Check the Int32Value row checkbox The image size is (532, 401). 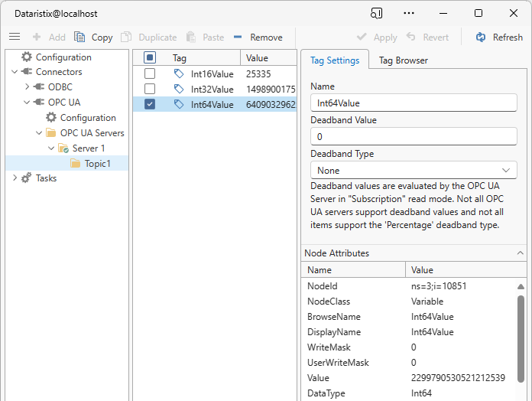coord(150,89)
